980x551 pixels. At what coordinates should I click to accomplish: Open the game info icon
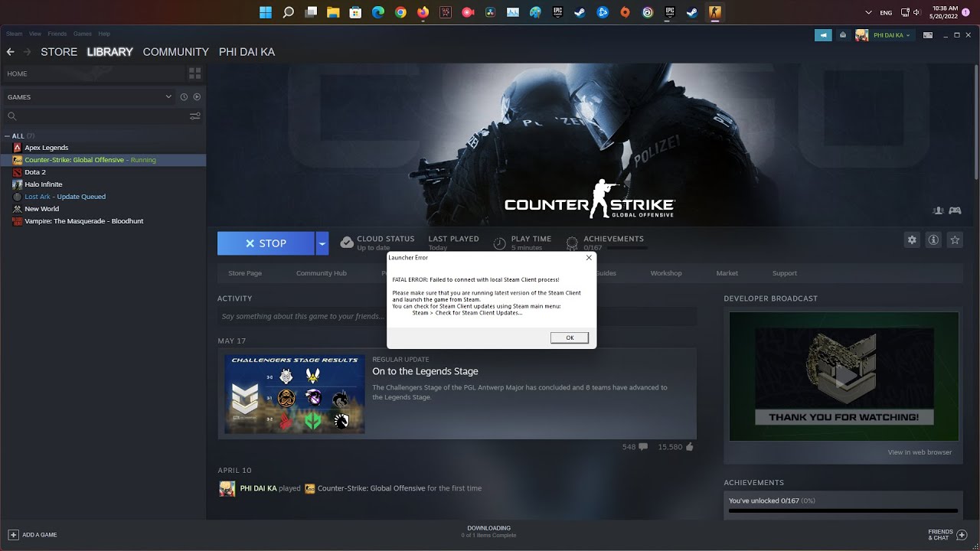pyautogui.click(x=933, y=240)
